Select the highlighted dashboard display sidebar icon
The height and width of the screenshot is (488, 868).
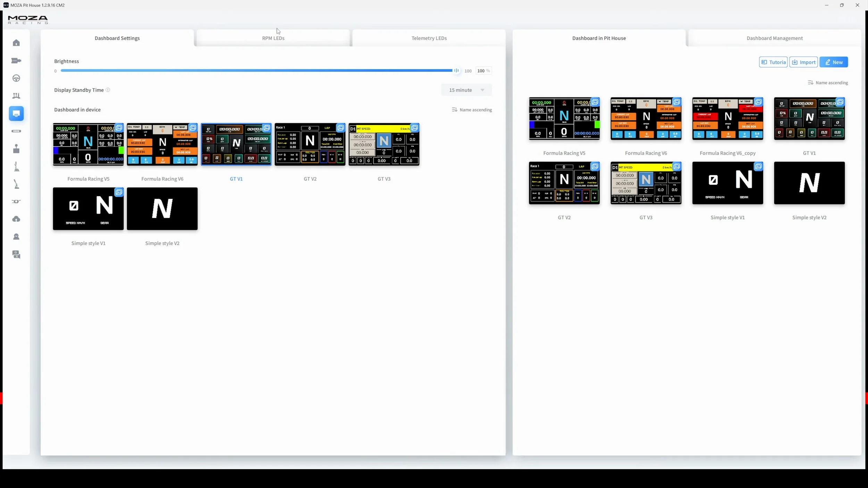click(x=16, y=113)
